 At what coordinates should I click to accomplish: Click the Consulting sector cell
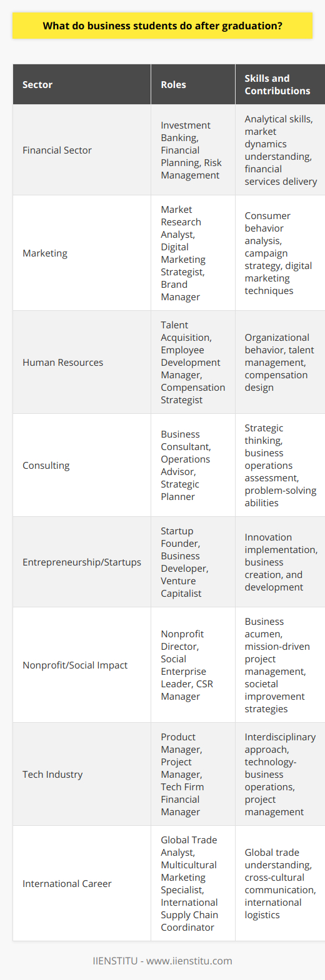click(82, 465)
